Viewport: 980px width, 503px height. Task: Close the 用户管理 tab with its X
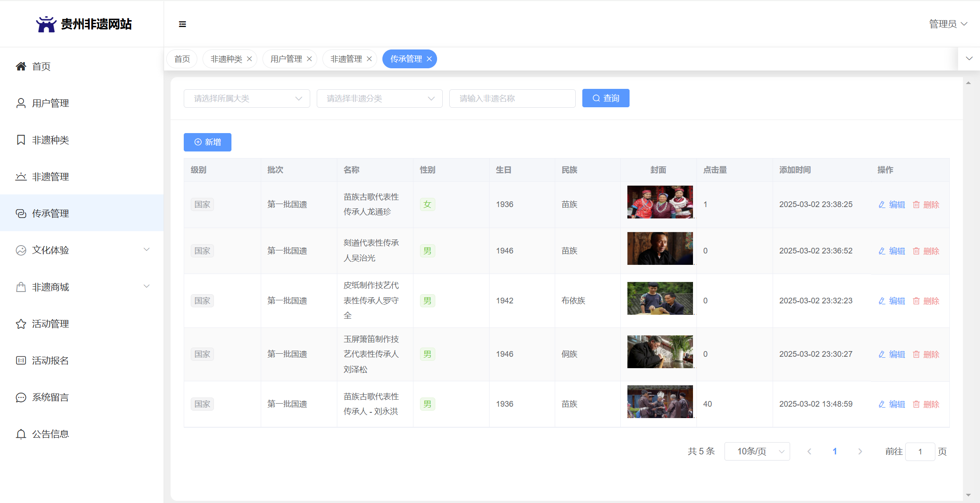tap(309, 59)
